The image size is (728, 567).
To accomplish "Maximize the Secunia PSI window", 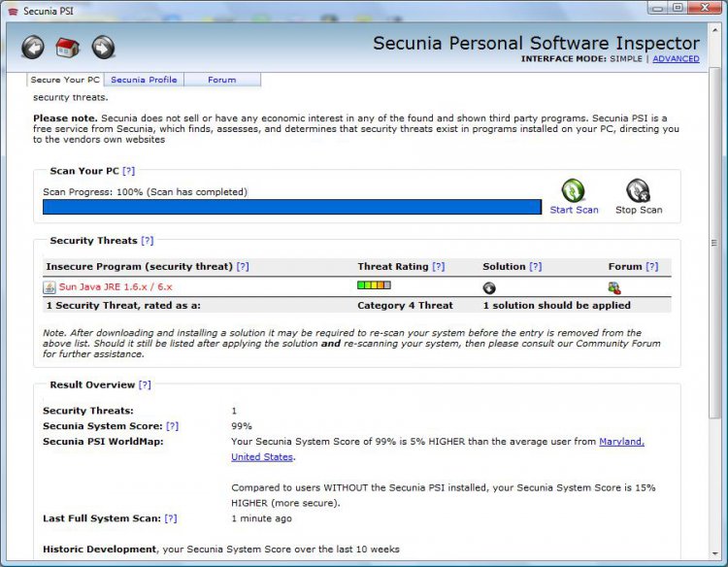I will [x=678, y=8].
